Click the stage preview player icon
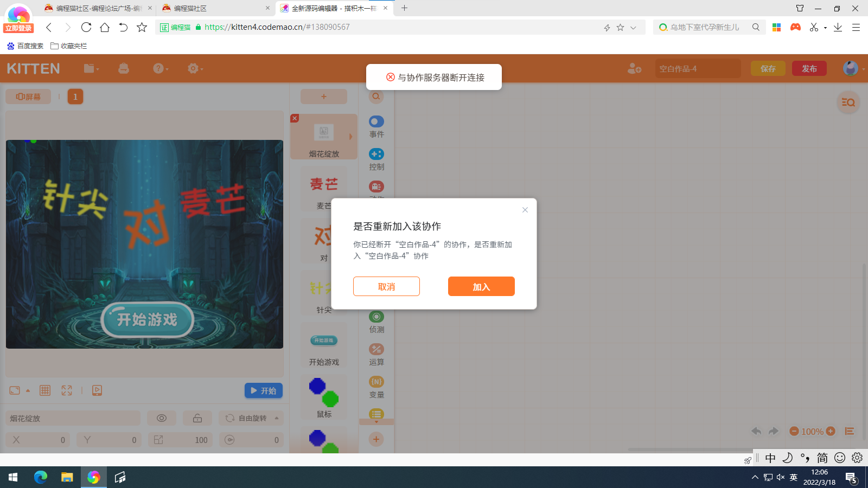Screen dimensions: 868x488 [x=97, y=390]
